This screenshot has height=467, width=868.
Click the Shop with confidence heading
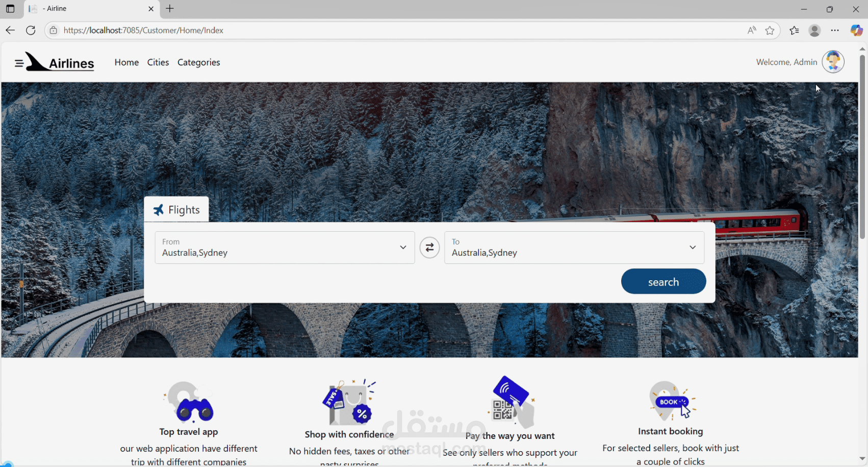(x=349, y=434)
